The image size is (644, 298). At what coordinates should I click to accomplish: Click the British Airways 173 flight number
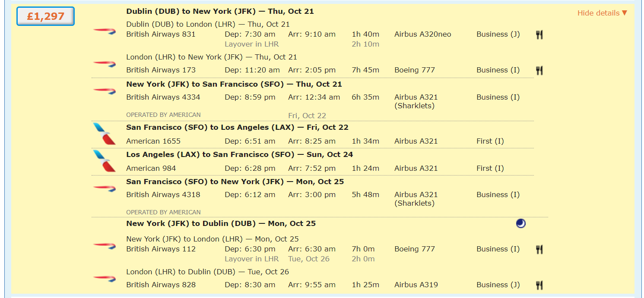pyautogui.click(x=161, y=70)
